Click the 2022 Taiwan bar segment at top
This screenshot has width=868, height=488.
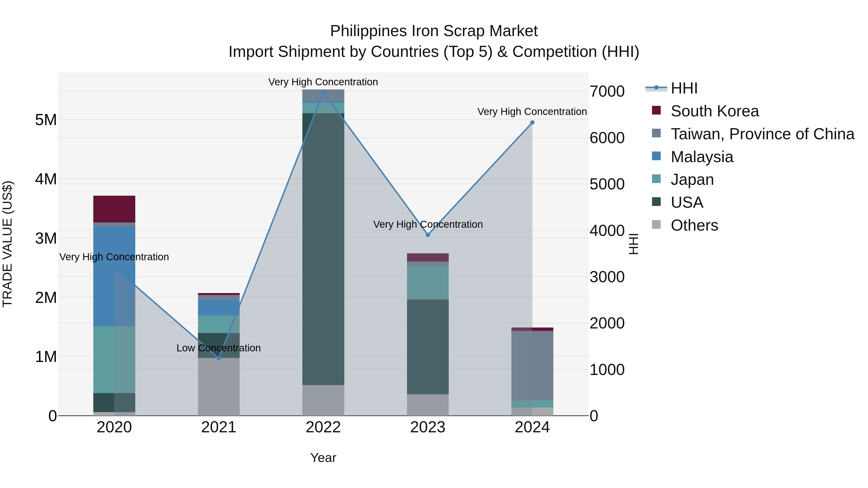(x=323, y=95)
